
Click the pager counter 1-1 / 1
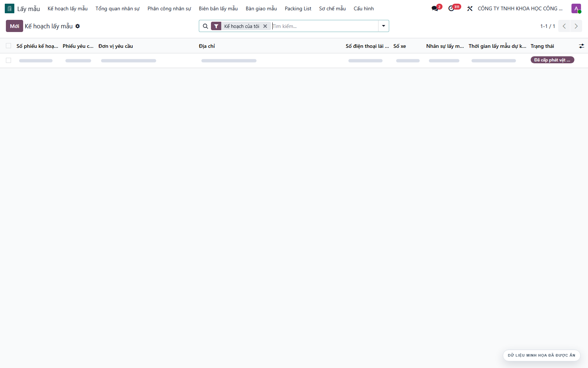tap(548, 26)
